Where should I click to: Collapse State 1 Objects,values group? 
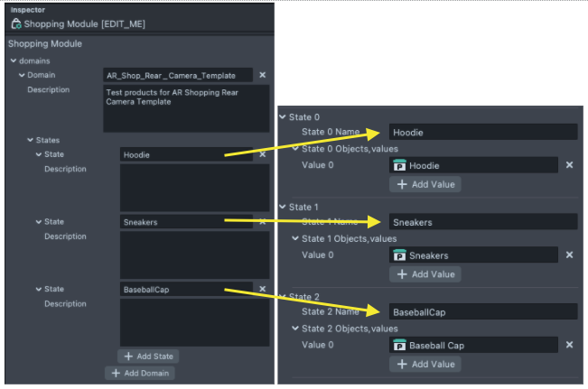[295, 238]
